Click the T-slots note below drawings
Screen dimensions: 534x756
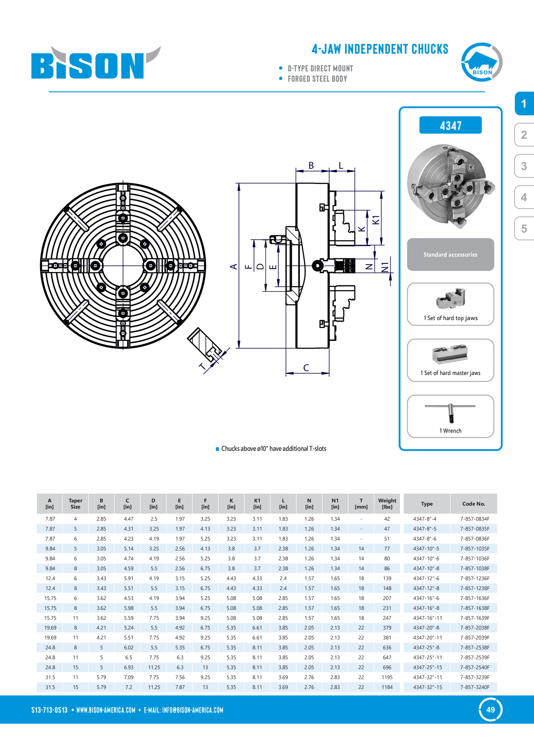click(x=273, y=449)
